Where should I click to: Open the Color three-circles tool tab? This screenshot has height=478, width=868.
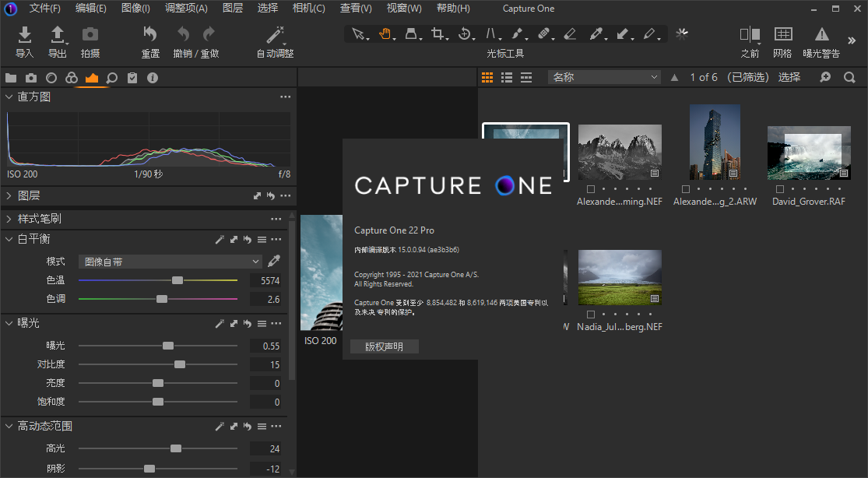[72, 78]
